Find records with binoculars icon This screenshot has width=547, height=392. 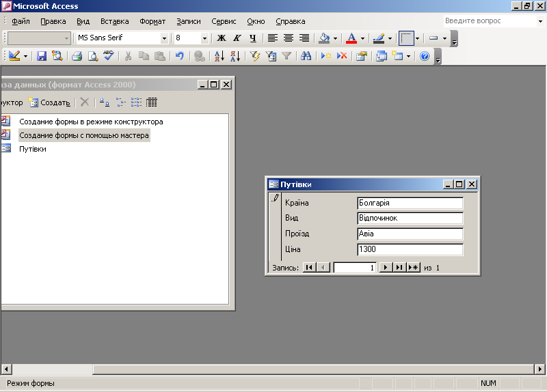306,56
